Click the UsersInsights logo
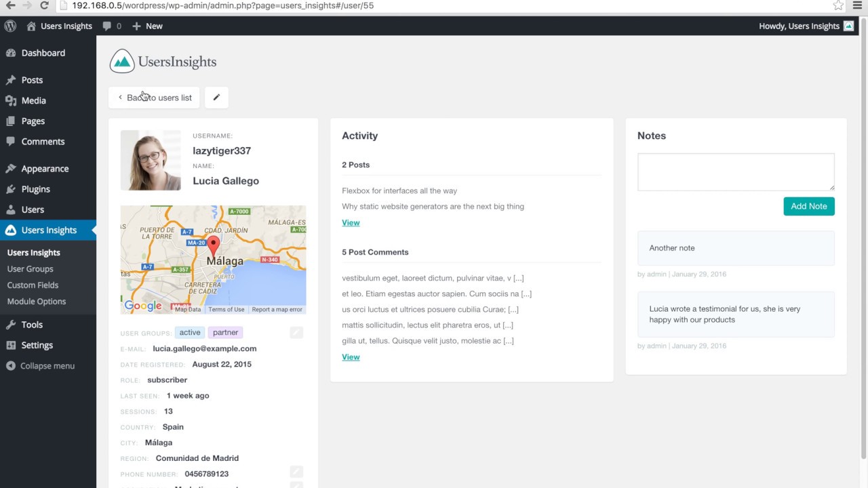Screen dimensions: 868x488 click(163, 61)
